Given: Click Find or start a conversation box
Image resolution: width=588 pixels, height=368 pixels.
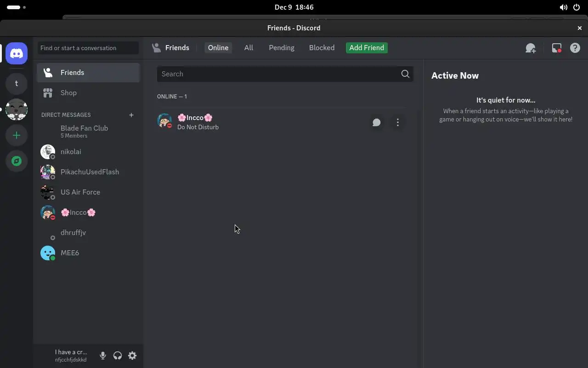Looking at the screenshot, I should coord(88,48).
